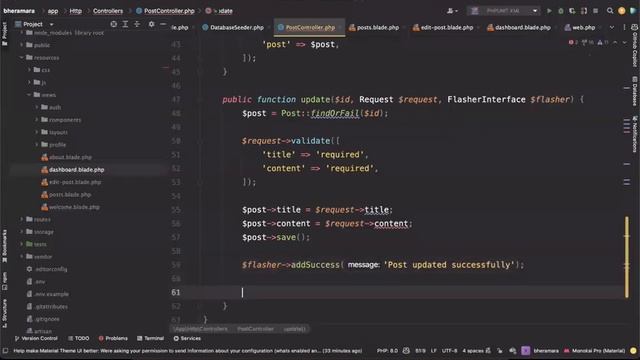Viewport: 640px width, 360px height.
Task: Click the Debug bug icon in toolbar
Action: click(560, 11)
